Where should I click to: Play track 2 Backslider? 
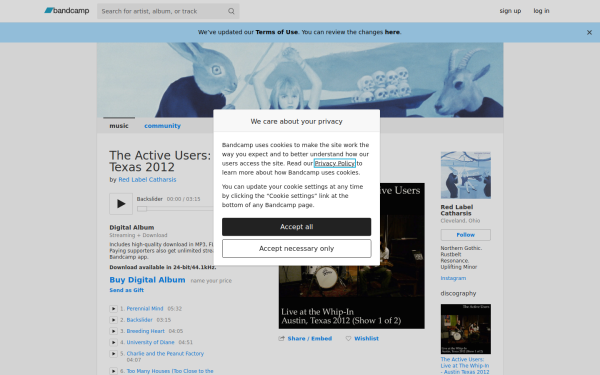(x=113, y=320)
